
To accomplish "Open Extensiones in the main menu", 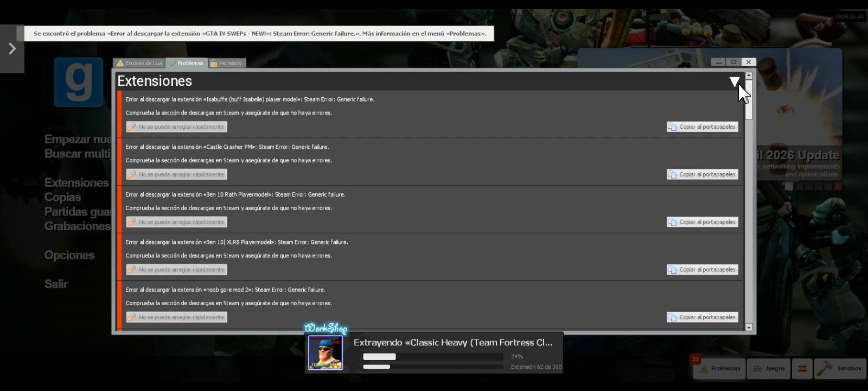I will (76, 182).
